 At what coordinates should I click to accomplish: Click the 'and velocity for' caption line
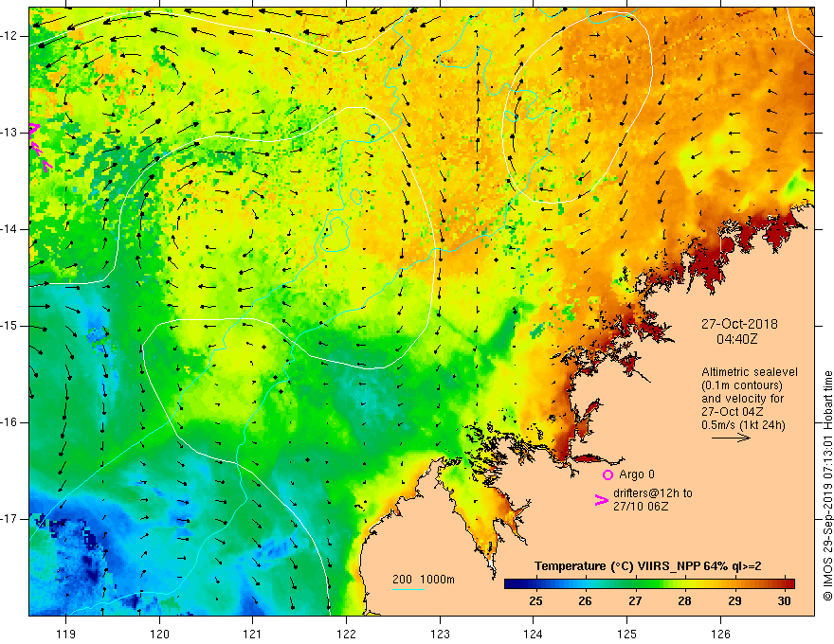click(x=742, y=399)
